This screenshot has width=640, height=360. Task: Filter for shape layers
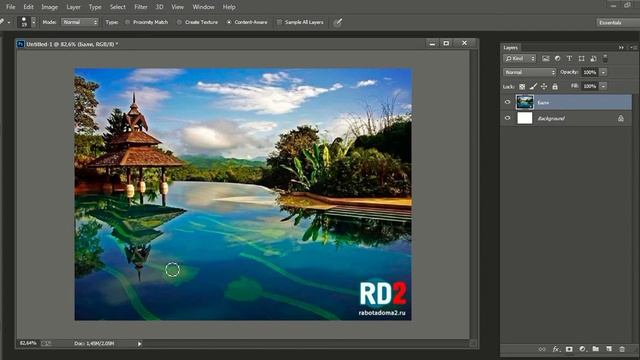click(582, 59)
